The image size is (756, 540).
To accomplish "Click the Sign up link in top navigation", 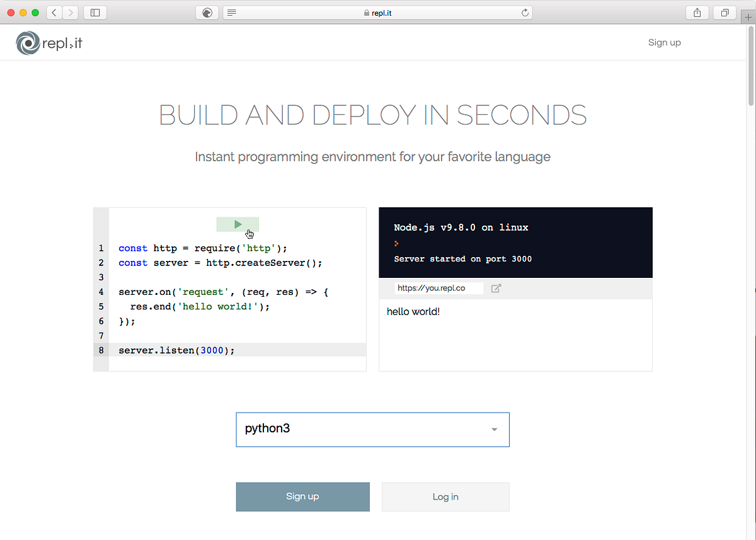I will tap(664, 42).
